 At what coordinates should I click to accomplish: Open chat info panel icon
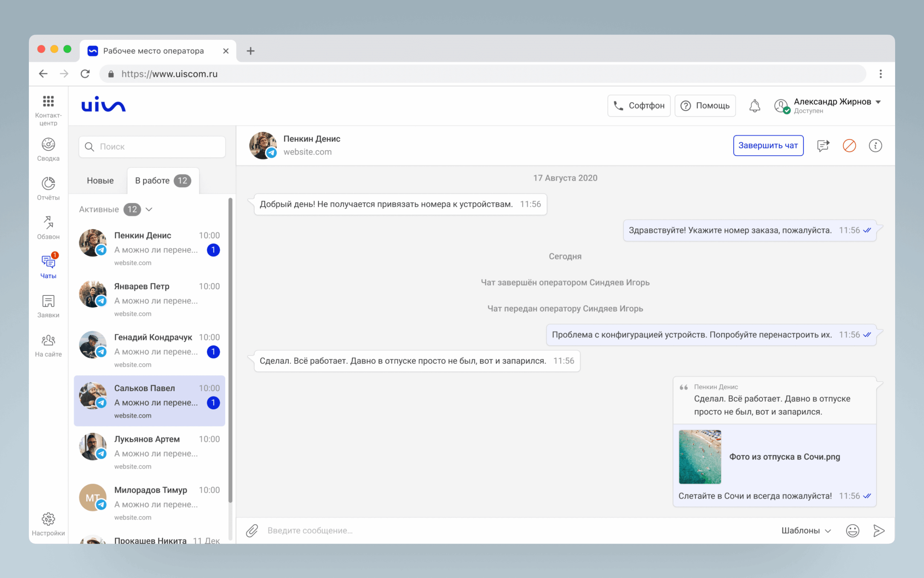click(x=875, y=146)
